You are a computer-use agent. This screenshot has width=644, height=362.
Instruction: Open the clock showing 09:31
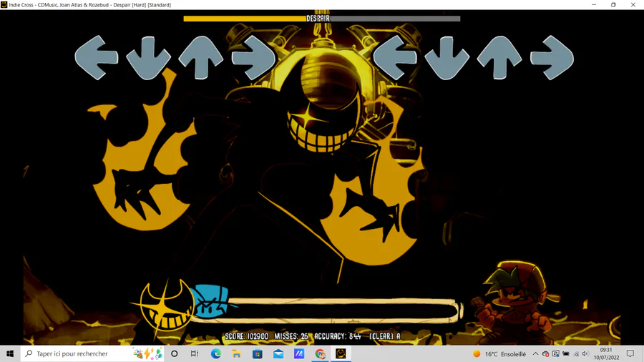(606, 354)
